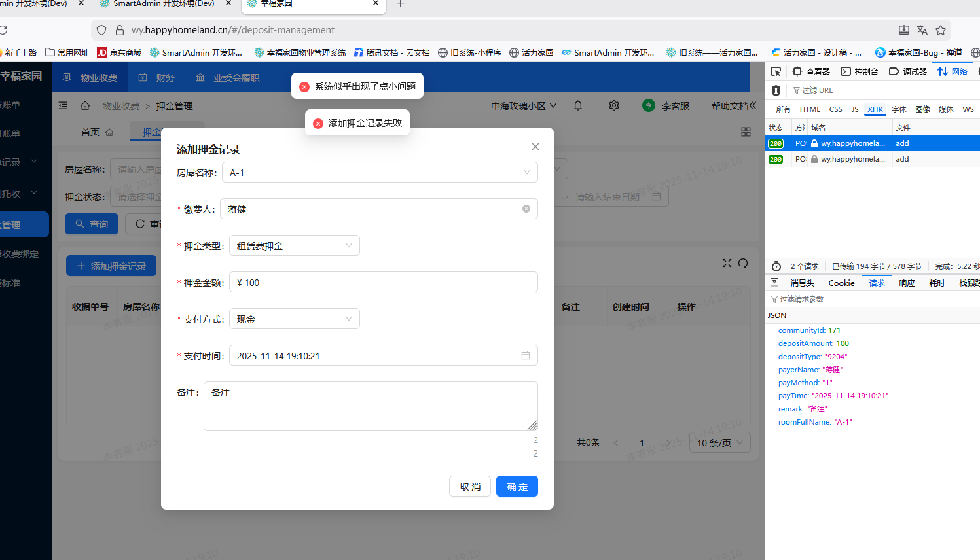Open the translate icon in the address bar

pos(922,30)
